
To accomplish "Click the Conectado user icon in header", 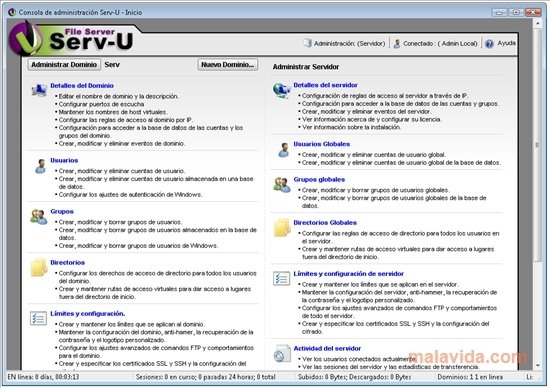I will (x=397, y=44).
